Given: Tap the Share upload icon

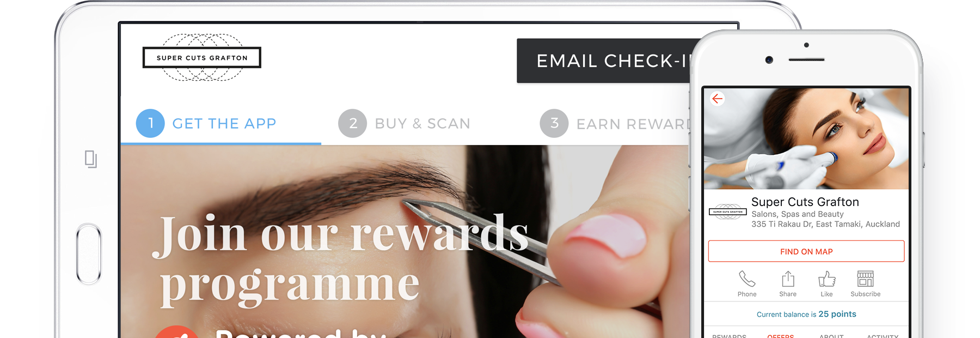Looking at the screenshot, I should (788, 279).
